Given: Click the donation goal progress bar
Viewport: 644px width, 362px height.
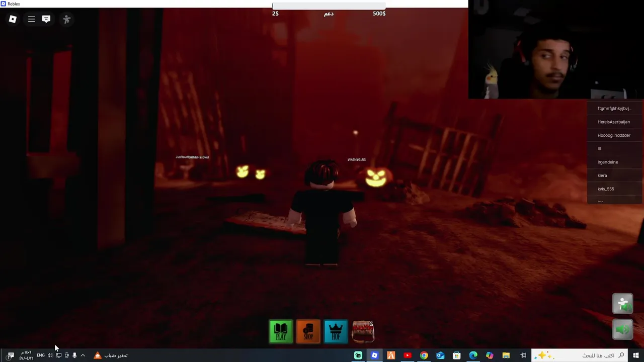Looking at the screenshot, I should pyautogui.click(x=329, y=6).
